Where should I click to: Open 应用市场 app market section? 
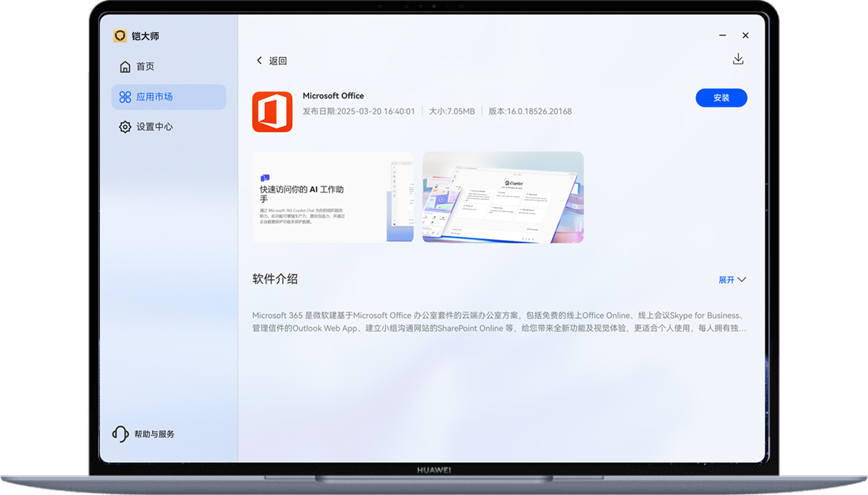pos(168,97)
